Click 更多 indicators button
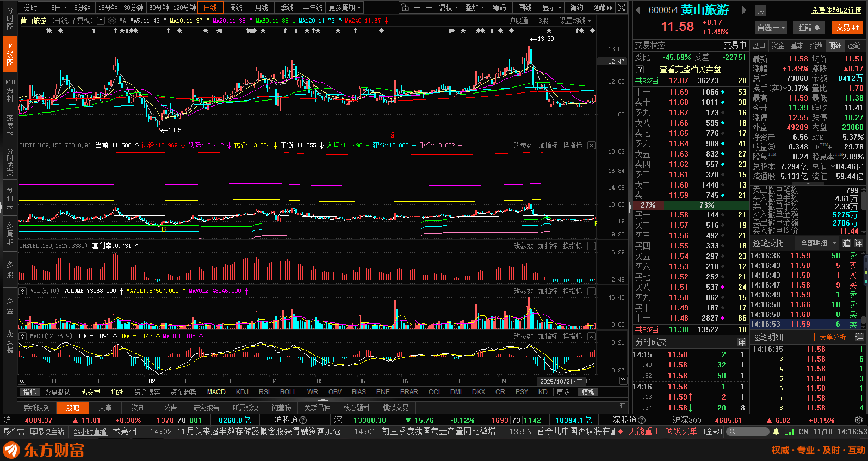The height and width of the screenshot is (461, 868). 563,392
